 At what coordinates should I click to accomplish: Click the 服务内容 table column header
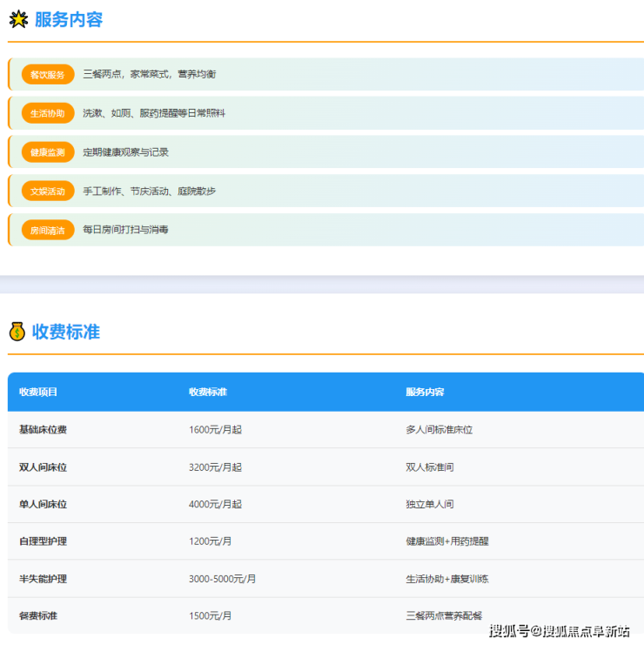coord(425,392)
